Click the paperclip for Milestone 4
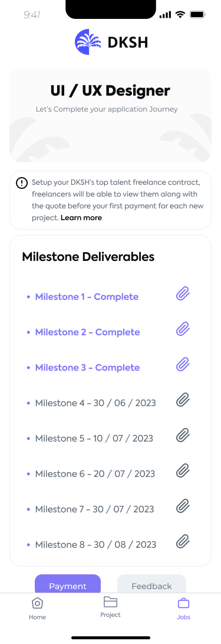The image size is (221, 644). tap(183, 400)
